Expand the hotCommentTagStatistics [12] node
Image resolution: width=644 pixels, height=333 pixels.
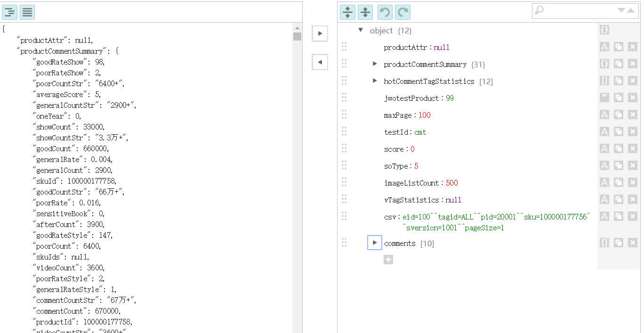click(x=375, y=81)
